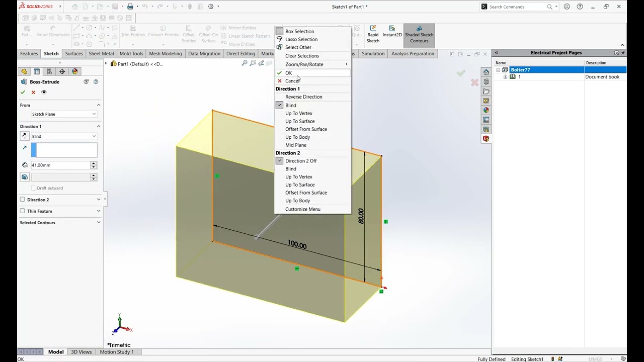Click the graphics-area red cancel X
644x362 pixels.
point(474,82)
